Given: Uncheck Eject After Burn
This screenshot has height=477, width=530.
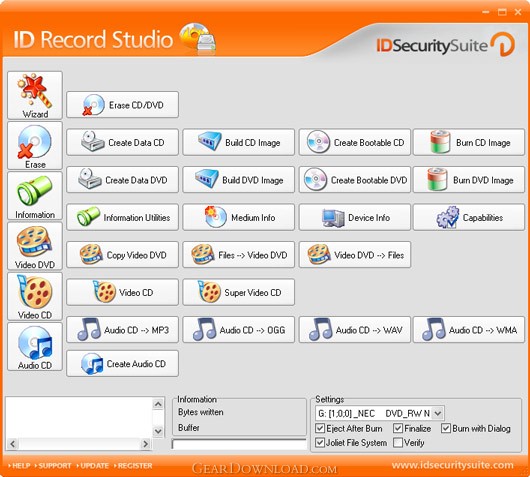Looking at the screenshot, I should (320, 429).
